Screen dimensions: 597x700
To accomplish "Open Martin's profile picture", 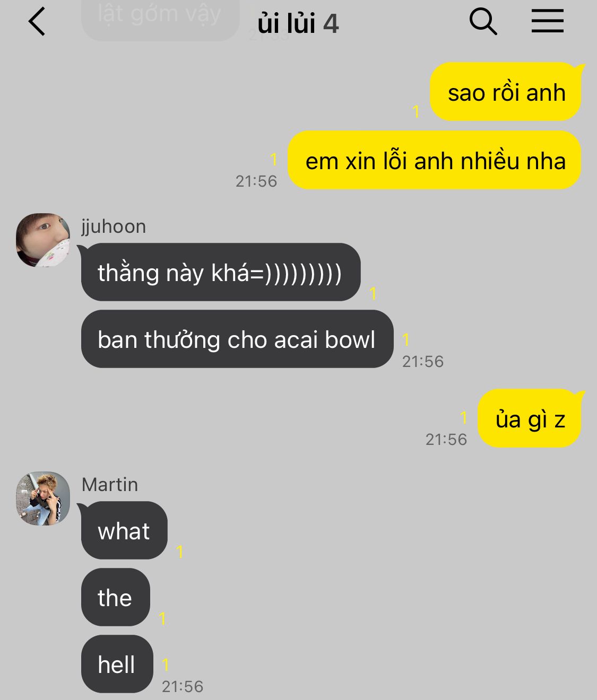I will coord(43,498).
